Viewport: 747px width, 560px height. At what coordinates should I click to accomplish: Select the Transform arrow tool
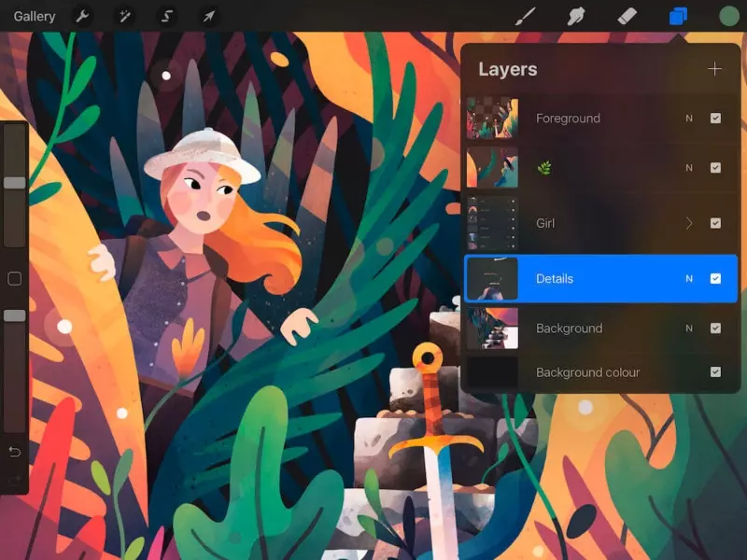[x=208, y=16]
